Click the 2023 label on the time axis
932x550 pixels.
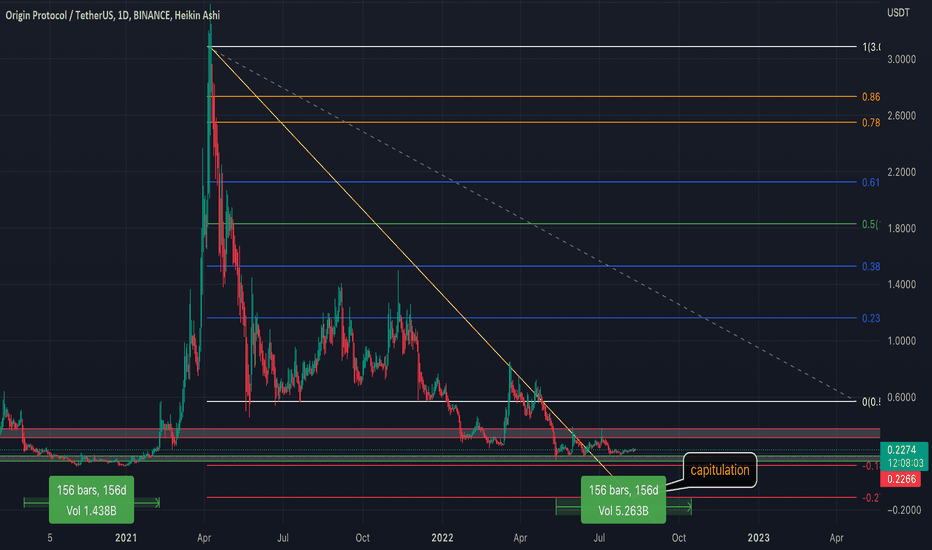point(758,538)
